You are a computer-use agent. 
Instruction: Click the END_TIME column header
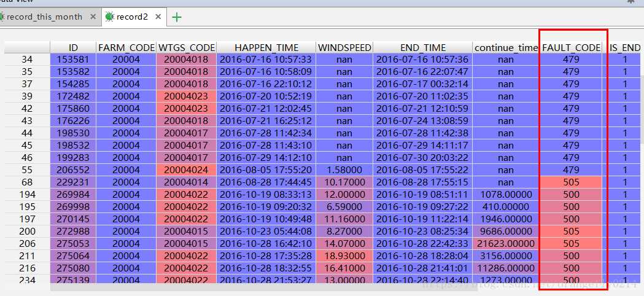422,47
